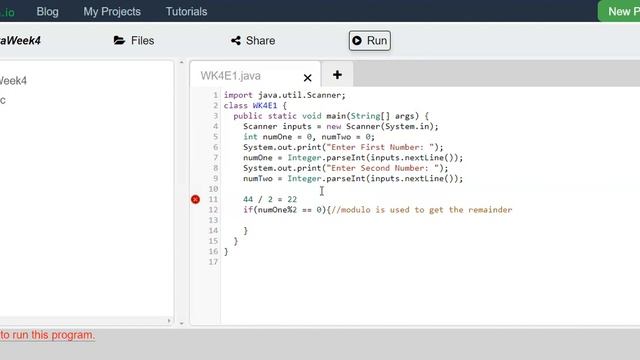Click the import java.util.Scanner line
The image size is (640, 360).
284,95
